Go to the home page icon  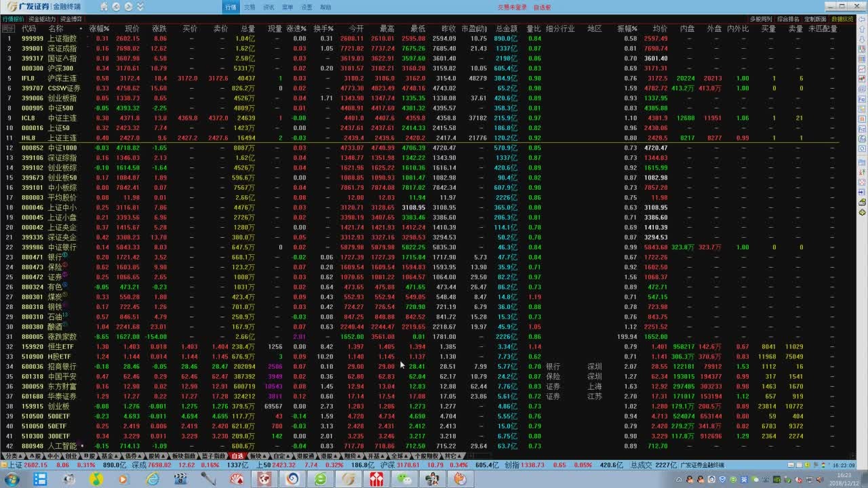coord(104,7)
